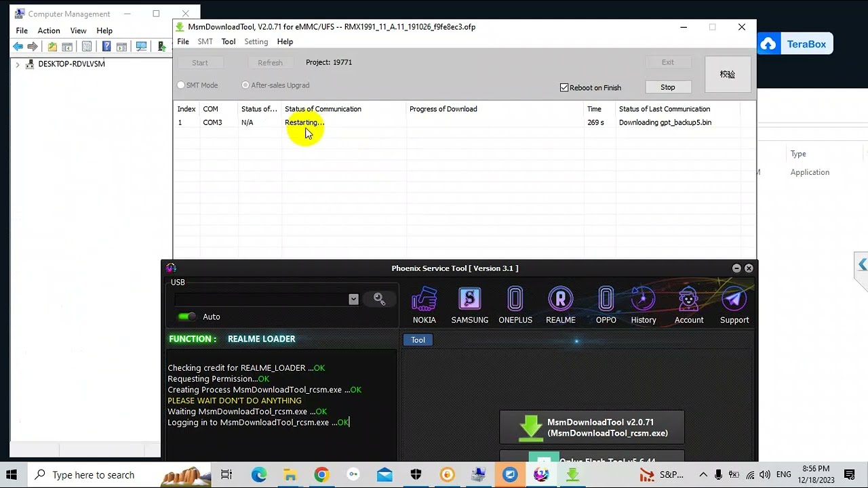Viewport: 868px width, 488px height.
Task: Open Support in Phoenix Service Tool
Action: point(734,306)
